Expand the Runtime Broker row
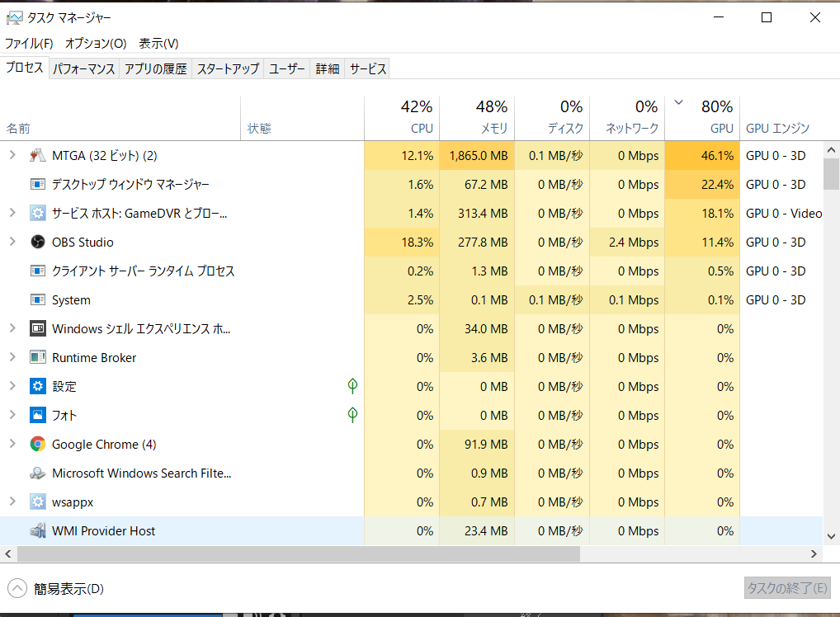Viewport: 840px width, 617px height. pos(12,357)
